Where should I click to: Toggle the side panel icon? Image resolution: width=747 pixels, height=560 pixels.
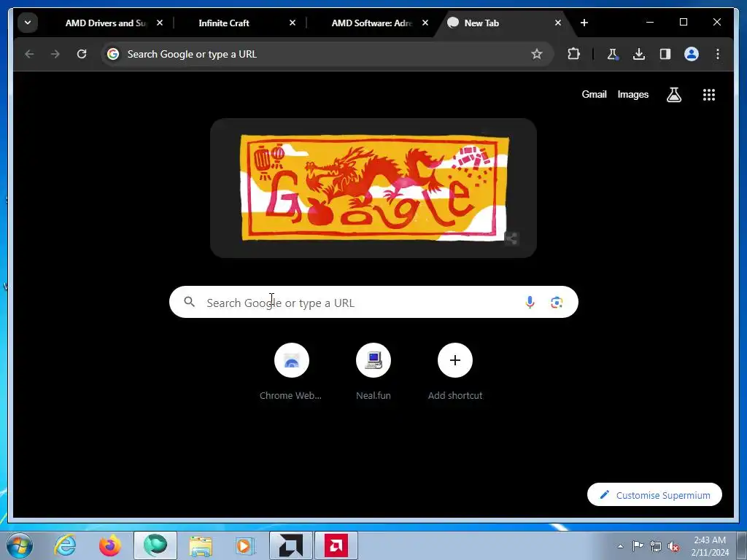click(x=665, y=54)
